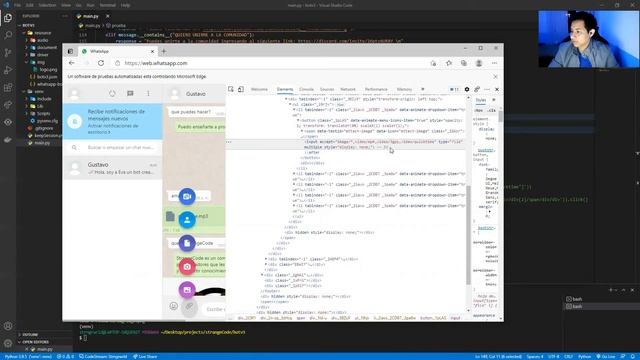The height and width of the screenshot is (360, 640).
Task: Switch to the DevTools Network tab
Action: click(x=348, y=89)
